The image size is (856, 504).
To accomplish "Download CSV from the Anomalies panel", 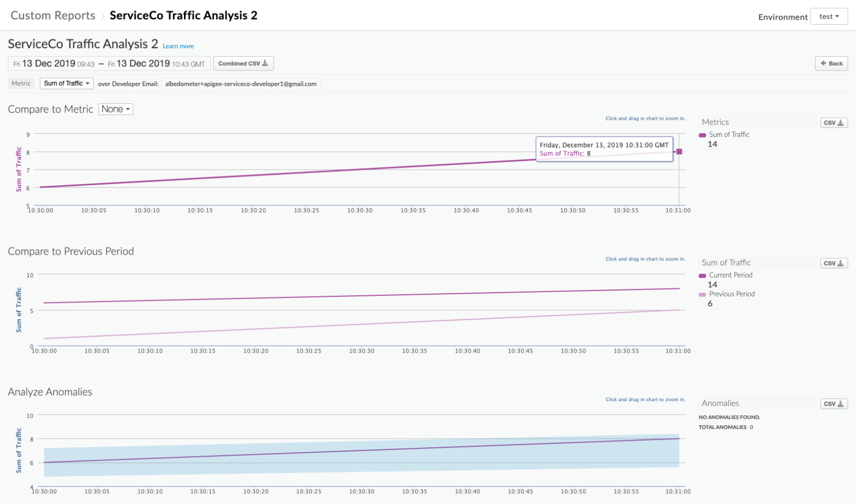I will pyautogui.click(x=834, y=403).
